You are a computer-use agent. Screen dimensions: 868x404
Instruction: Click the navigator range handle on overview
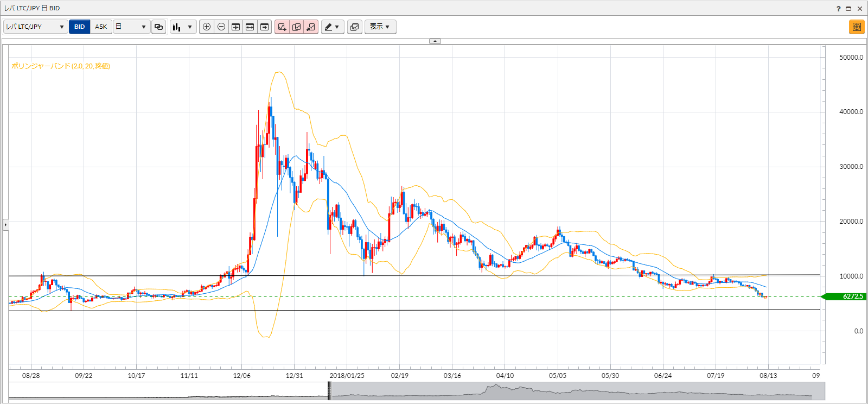329,390
